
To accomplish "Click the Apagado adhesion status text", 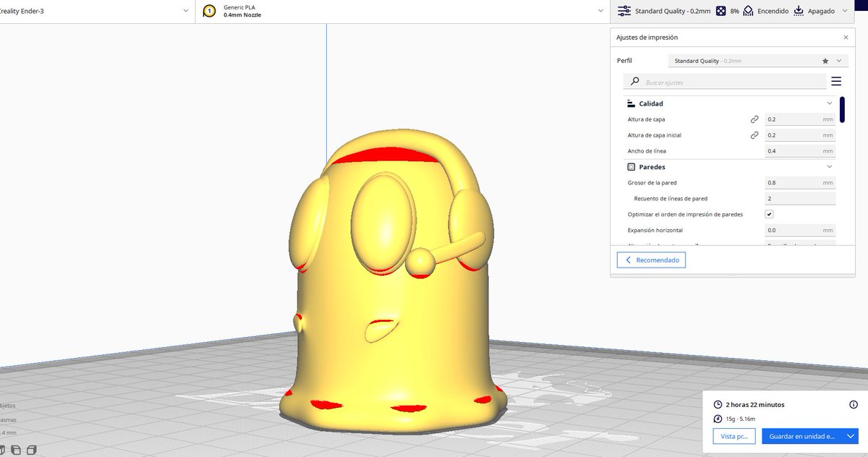I will coord(821,12).
